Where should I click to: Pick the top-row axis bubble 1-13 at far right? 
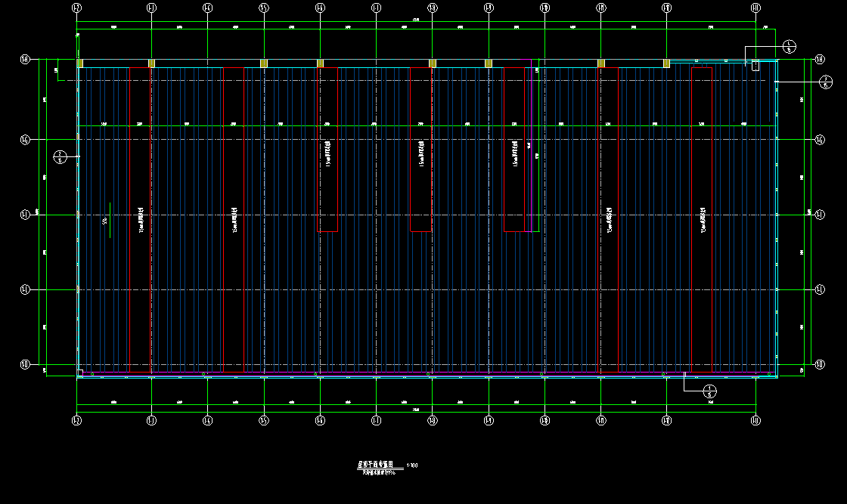point(755,8)
